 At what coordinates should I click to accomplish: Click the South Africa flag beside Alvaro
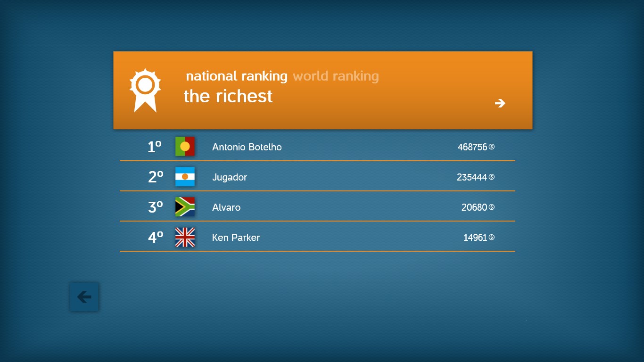point(185,207)
